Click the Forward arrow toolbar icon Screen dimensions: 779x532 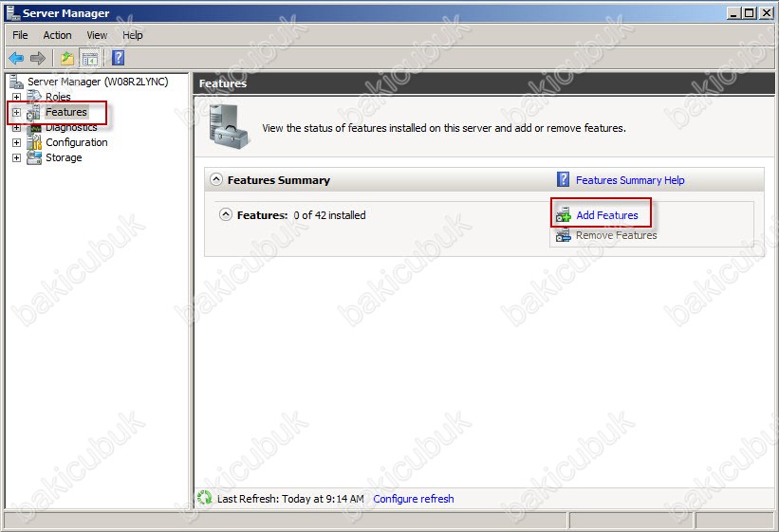[x=38, y=59]
